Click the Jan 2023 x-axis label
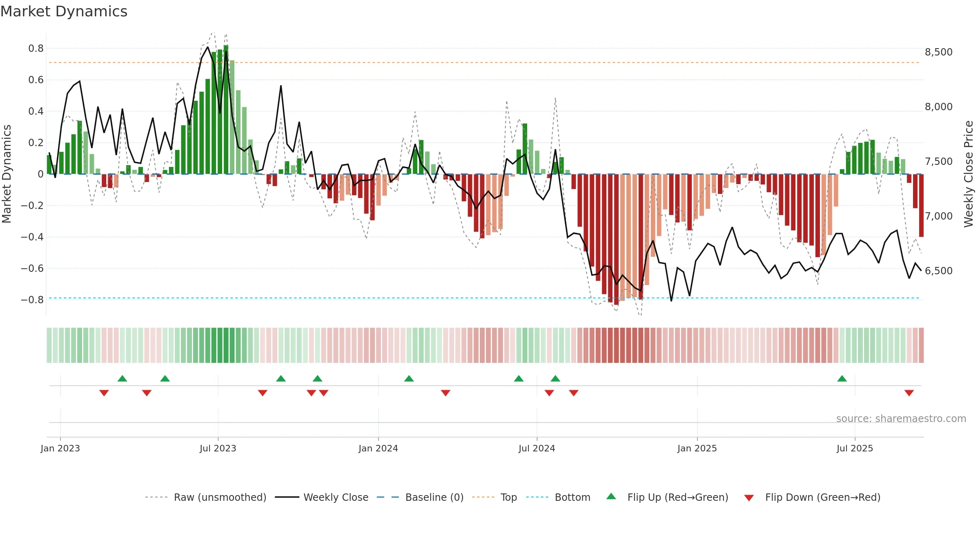The width and height of the screenshot is (980, 551). [60, 448]
